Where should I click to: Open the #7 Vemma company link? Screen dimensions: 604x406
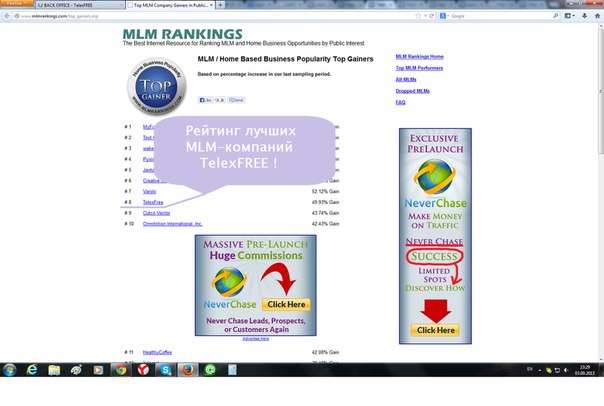coord(149,191)
